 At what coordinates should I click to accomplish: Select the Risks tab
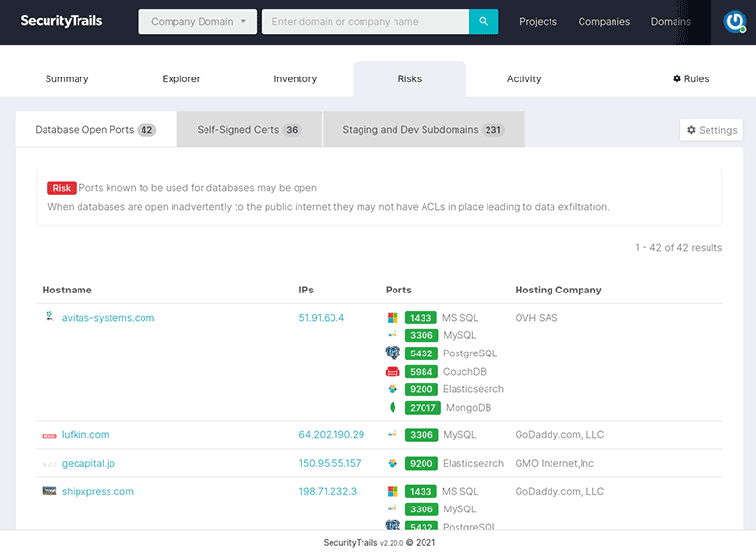pyautogui.click(x=409, y=78)
